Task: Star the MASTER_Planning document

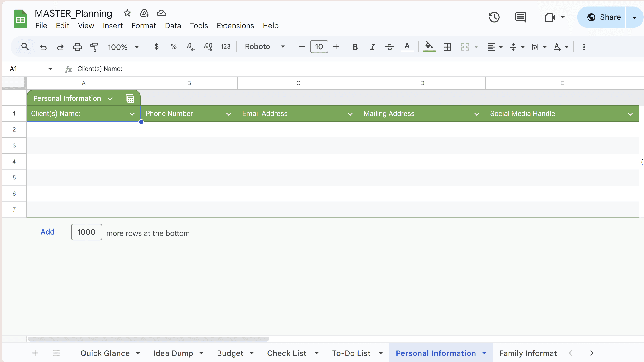Action: click(x=127, y=13)
